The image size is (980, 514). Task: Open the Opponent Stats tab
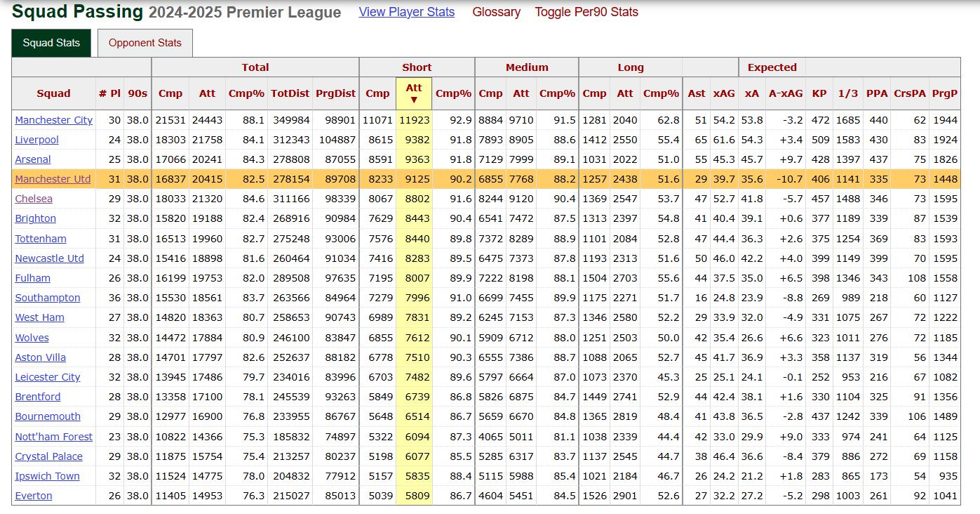point(145,43)
